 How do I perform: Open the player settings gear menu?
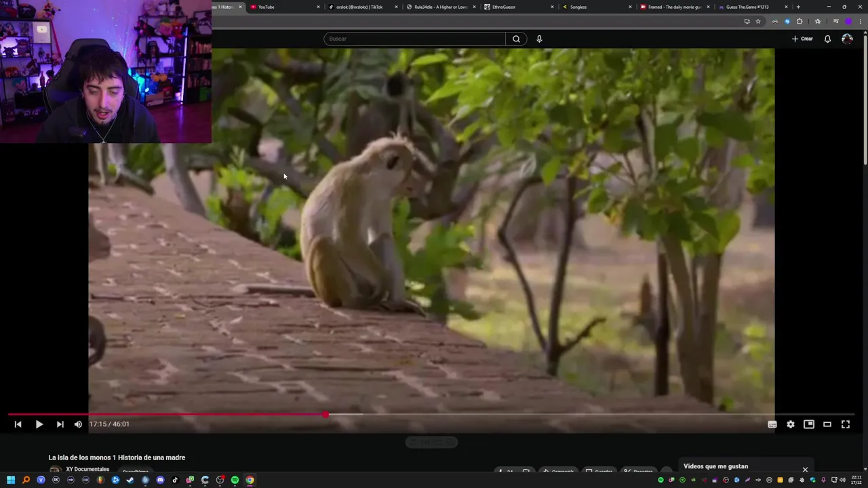click(x=790, y=424)
